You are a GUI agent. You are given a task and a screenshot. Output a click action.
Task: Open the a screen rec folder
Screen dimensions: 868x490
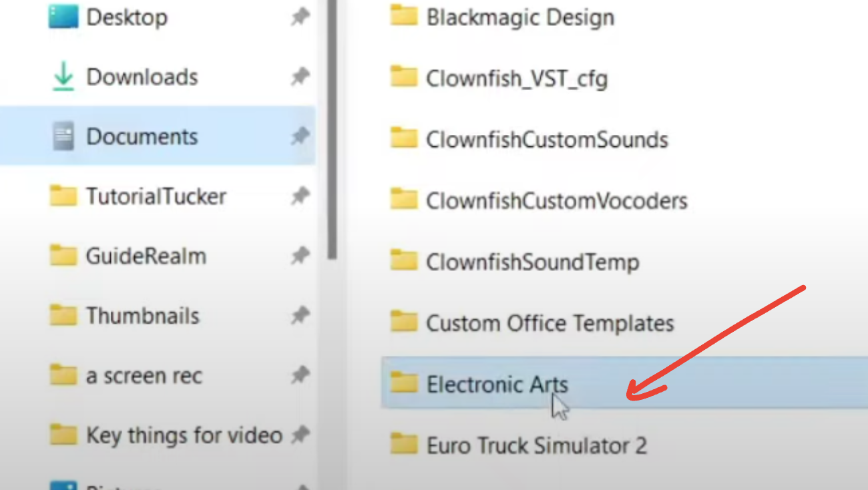[144, 376]
